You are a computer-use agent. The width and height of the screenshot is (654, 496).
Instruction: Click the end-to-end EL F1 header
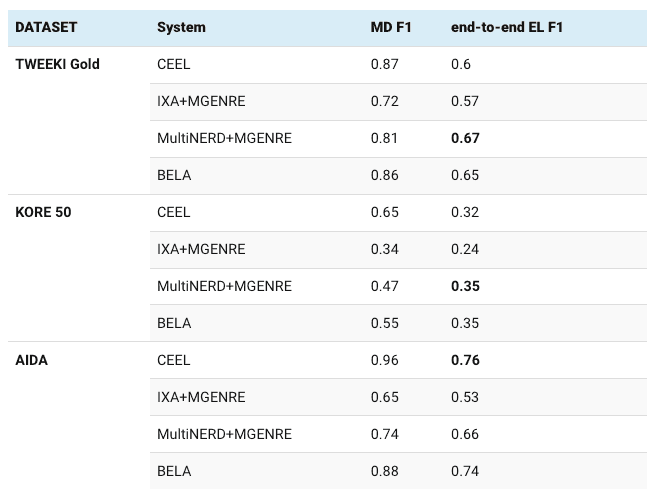507,27
